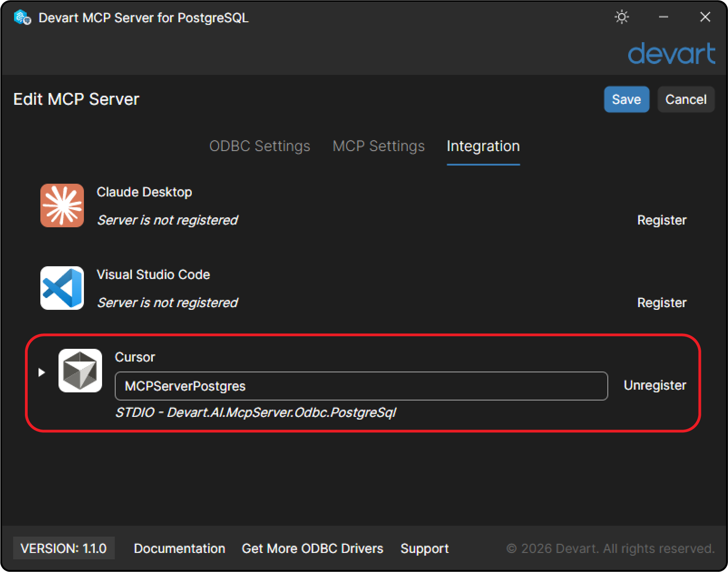Click the devart brand logo
This screenshot has height=572, width=728.
coord(672,54)
